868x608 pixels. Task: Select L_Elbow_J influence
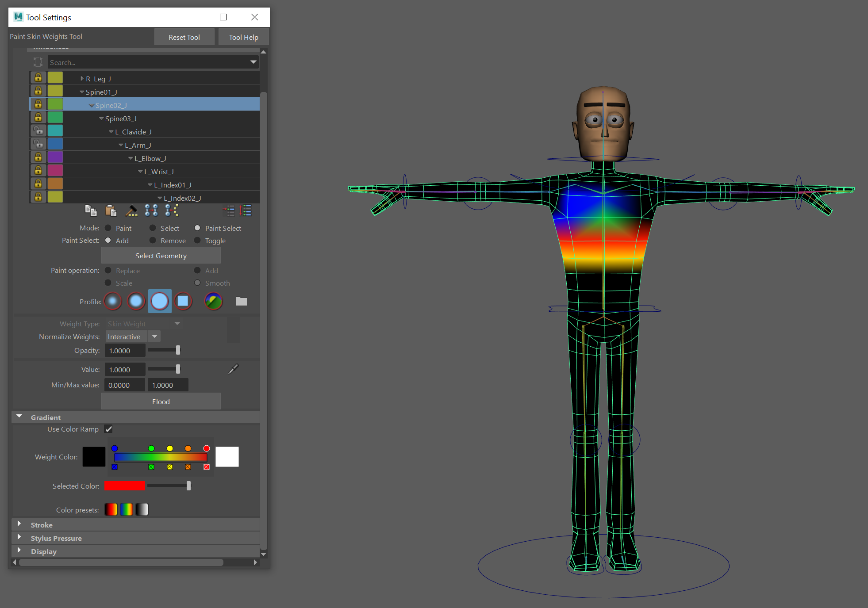pyautogui.click(x=150, y=158)
